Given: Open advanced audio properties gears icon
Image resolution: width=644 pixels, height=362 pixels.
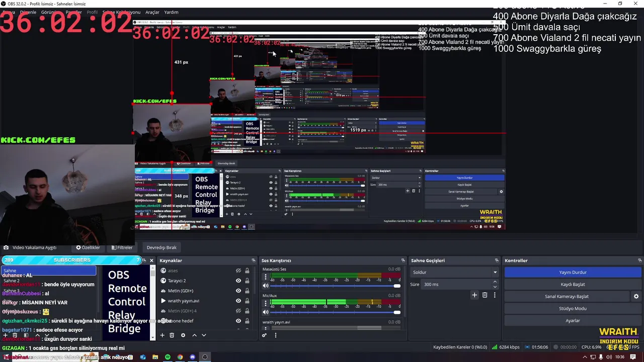Looking at the screenshot, I should tap(264, 335).
